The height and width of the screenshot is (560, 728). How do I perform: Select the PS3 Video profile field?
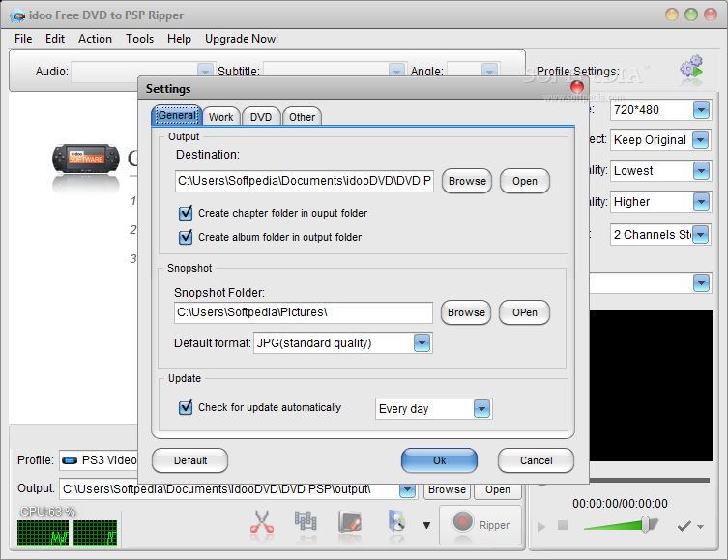(x=99, y=460)
